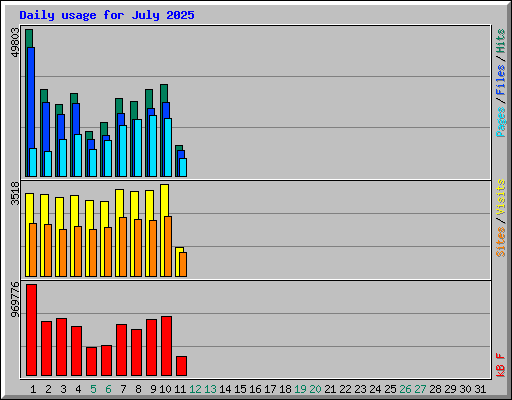The image size is (512, 400).
Task: Click the orange sites bar for day 7
Action: (x=123, y=247)
